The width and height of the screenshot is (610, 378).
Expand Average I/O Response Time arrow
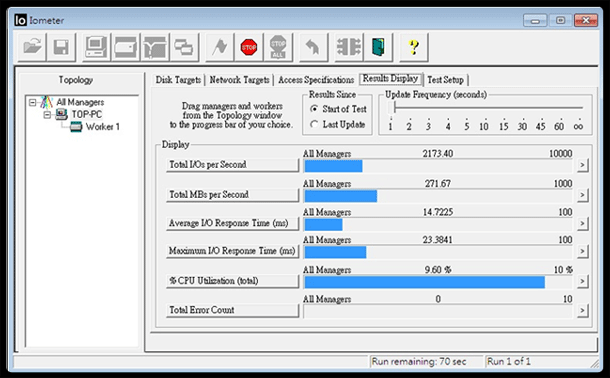(582, 223)
